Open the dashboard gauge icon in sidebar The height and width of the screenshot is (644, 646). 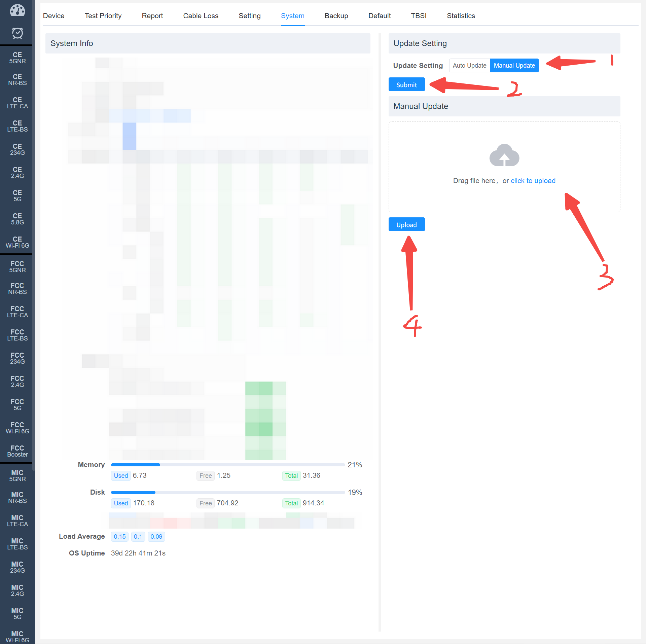click(x=17, y=10)
